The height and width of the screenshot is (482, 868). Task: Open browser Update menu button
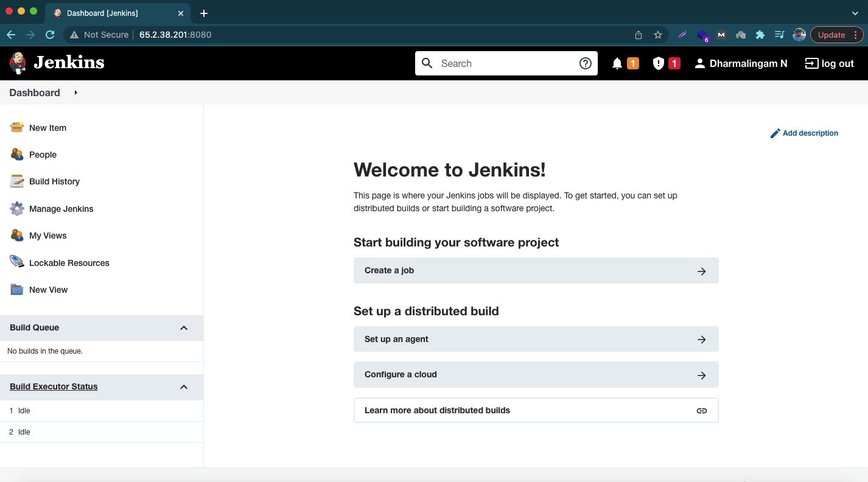[x=837, y=35]
